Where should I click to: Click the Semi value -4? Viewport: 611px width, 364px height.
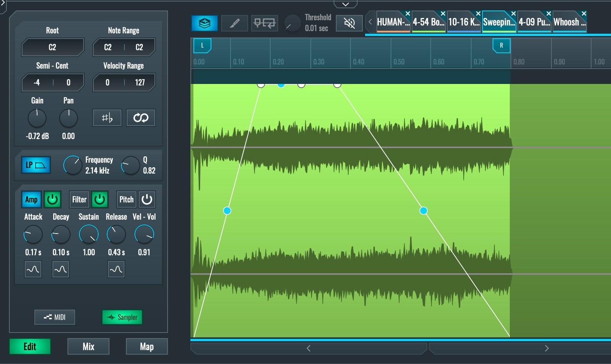tap(37, 82)
